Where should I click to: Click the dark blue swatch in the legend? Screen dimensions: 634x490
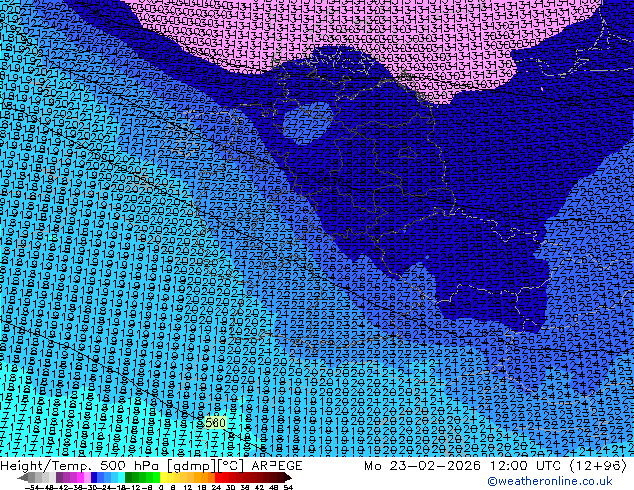coord(94,477)
